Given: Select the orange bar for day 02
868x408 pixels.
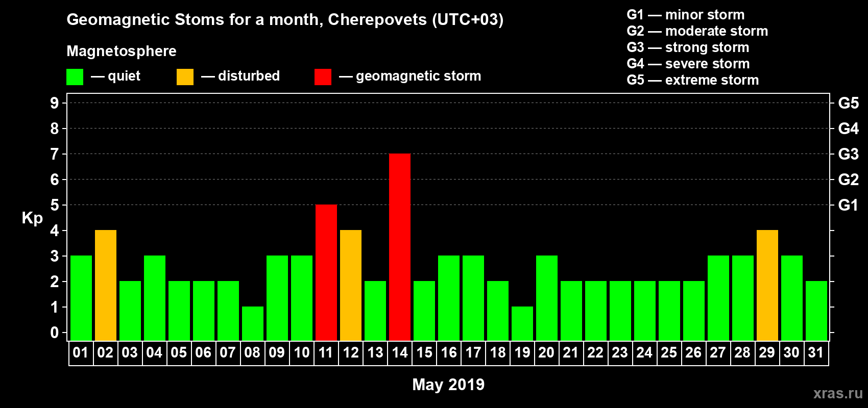Looking at the screenshot, I should click(x=106, y=285).
